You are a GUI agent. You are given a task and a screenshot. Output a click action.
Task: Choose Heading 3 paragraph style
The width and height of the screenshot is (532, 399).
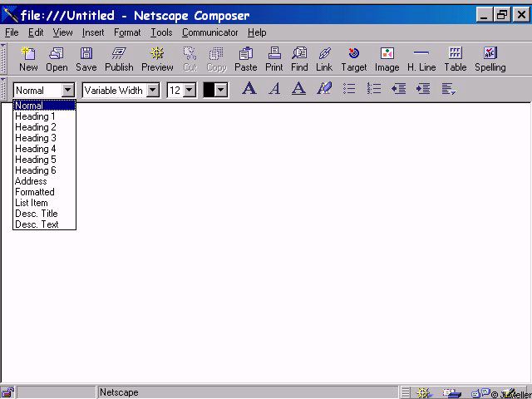pyautogui.click(x=44, y=138)
